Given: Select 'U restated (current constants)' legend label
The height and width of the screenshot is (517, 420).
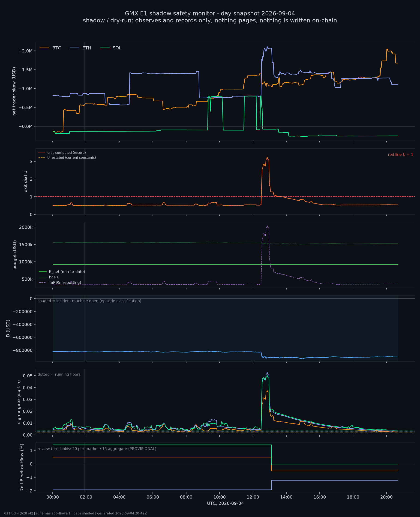Looking at the screenshot, I should point(72,157).
